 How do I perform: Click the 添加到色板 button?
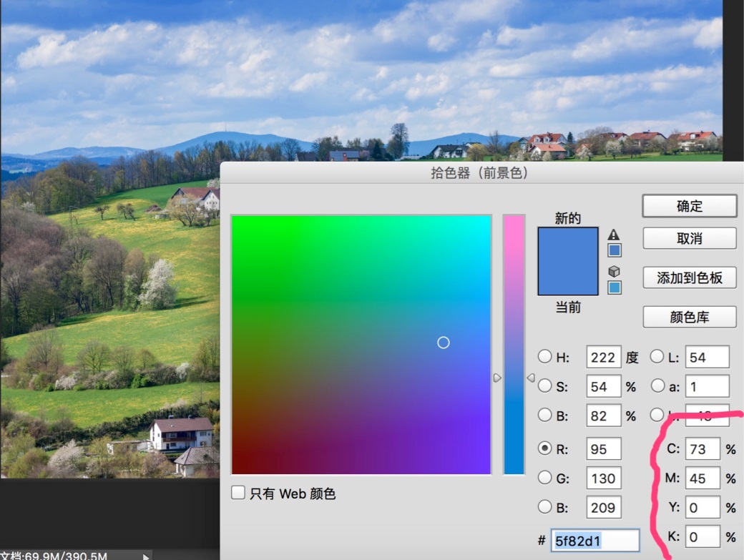[690, 278]
